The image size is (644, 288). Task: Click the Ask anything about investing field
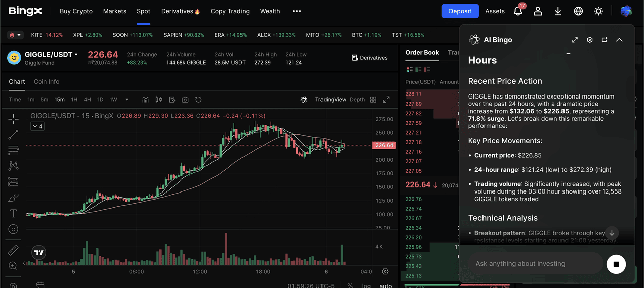coord(536,263)
